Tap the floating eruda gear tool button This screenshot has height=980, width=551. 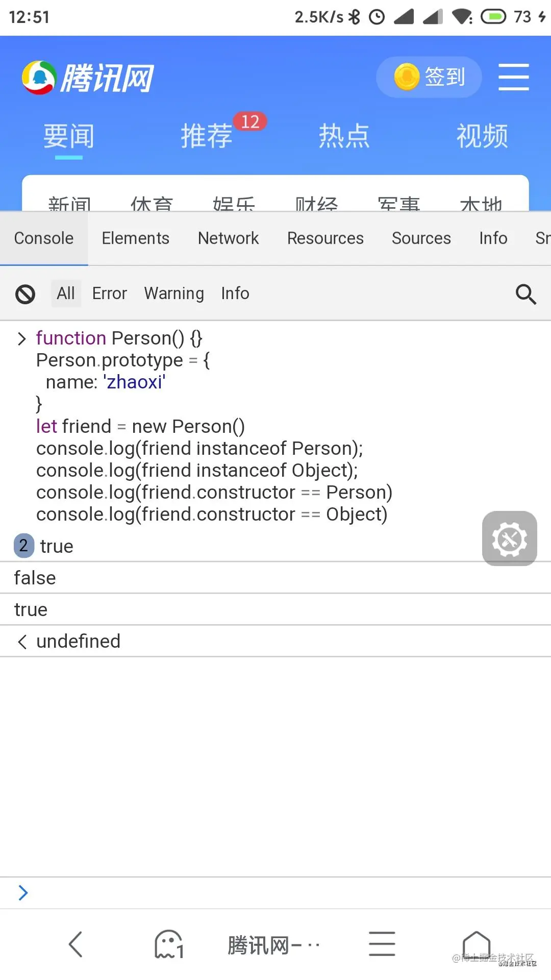(x=509, y=538)
